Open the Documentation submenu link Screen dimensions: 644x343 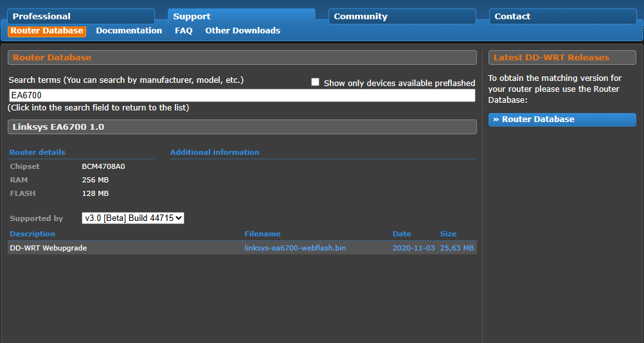pos(129,31)
